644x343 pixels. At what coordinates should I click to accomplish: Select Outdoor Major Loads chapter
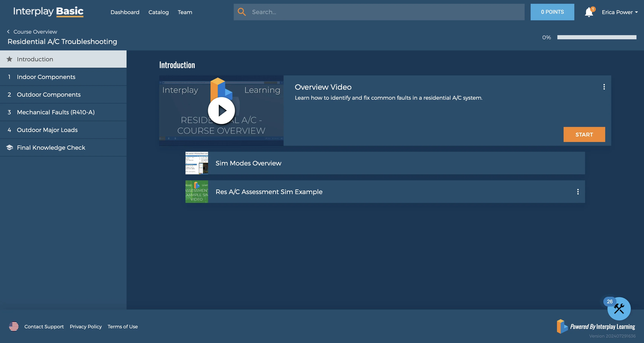click(63, 130)
